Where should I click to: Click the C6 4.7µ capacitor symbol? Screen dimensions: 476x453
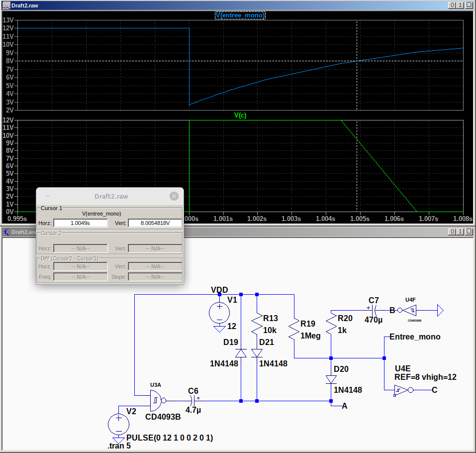192,400
